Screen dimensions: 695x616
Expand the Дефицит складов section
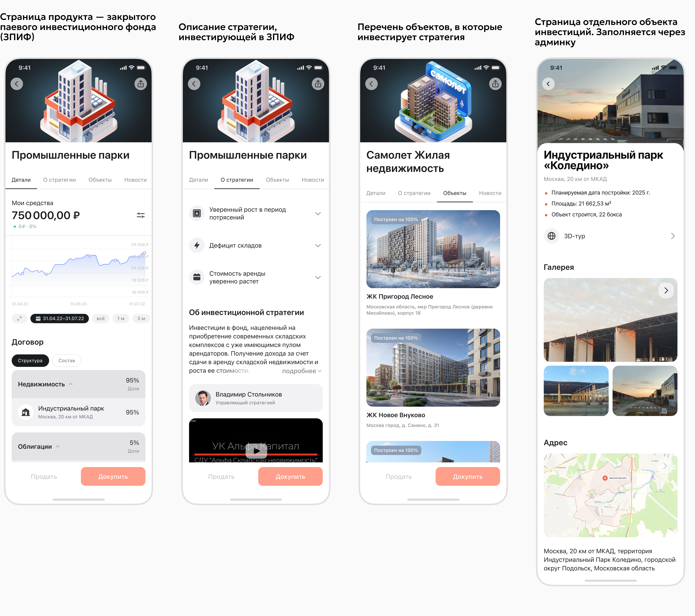click(317, 246)
